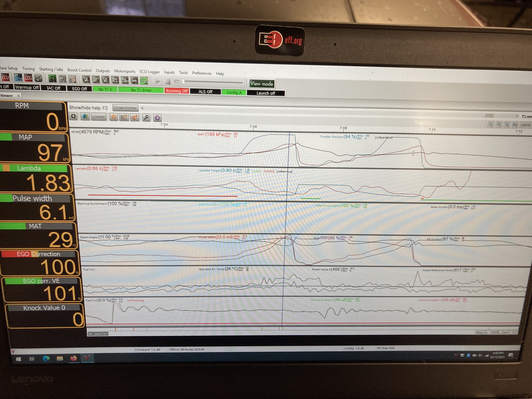Open the Preferences menu
Image resolution: width=532 pixels, height=399 pixels.
[202, 73]
